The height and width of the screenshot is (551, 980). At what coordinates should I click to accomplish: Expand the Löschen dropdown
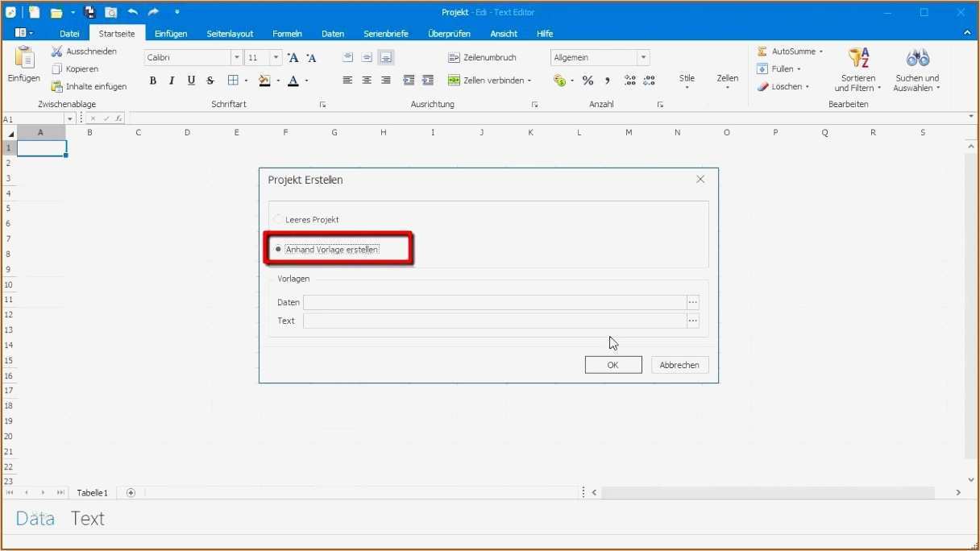(808, 87)
